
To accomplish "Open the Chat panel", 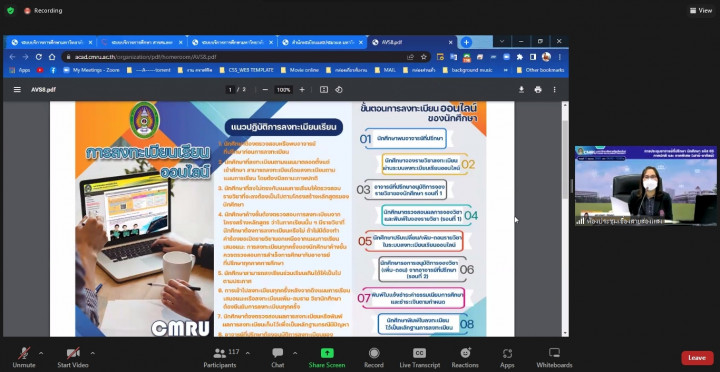I will pyautogui.click(x=277, y=353).
